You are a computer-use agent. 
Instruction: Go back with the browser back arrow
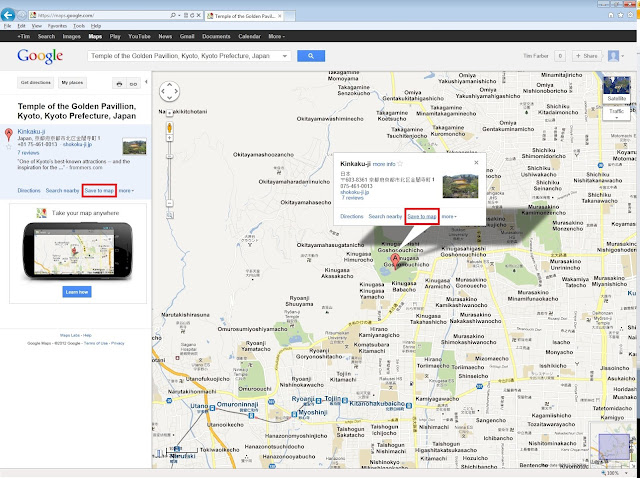pos(8,15)
